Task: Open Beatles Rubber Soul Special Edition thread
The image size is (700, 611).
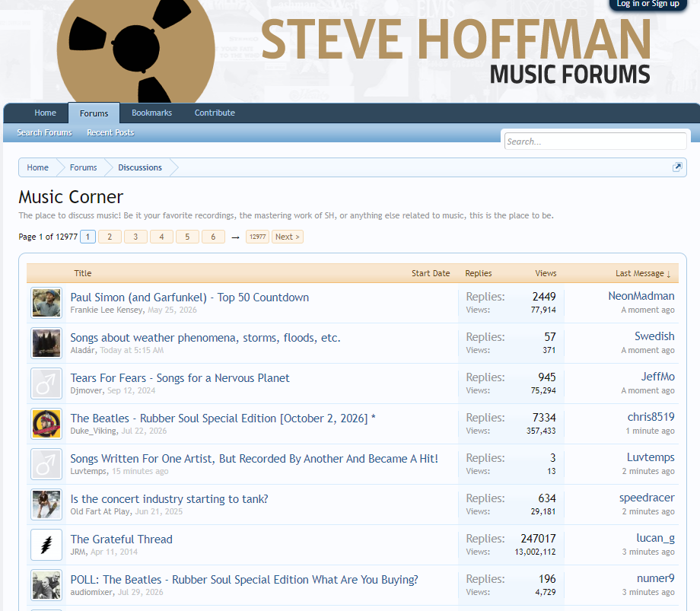Action: click(223, 418)
